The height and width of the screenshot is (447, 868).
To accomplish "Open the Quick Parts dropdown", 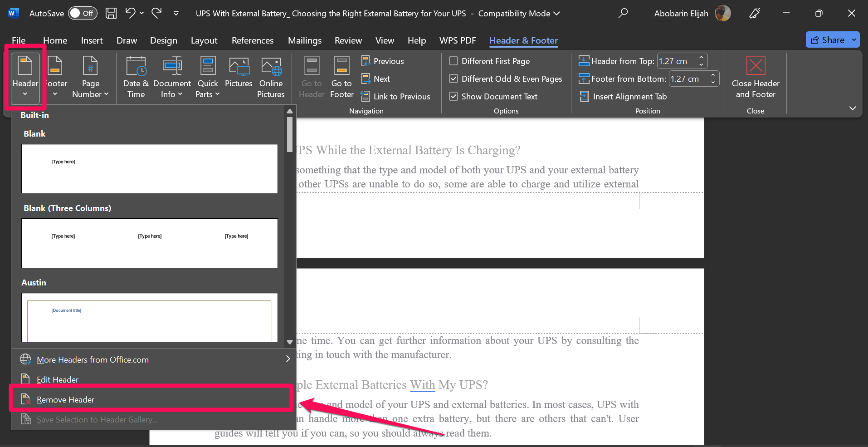I will tap(208, 76).
